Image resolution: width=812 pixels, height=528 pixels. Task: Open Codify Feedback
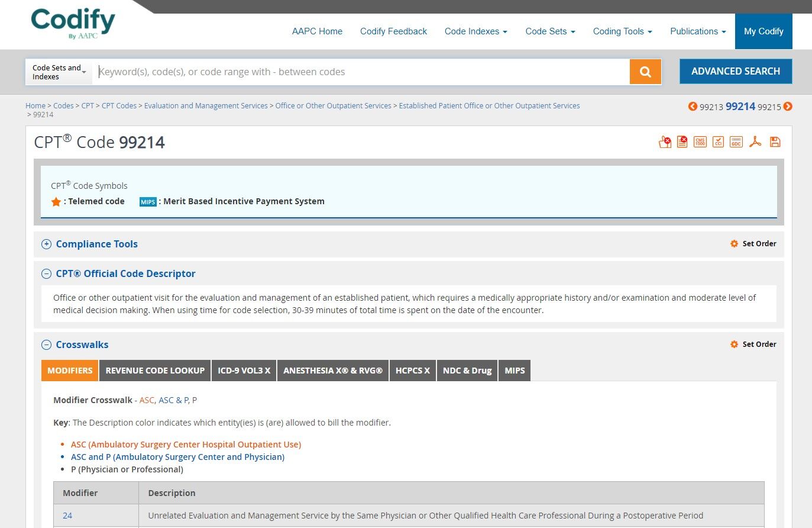[393, 31]
